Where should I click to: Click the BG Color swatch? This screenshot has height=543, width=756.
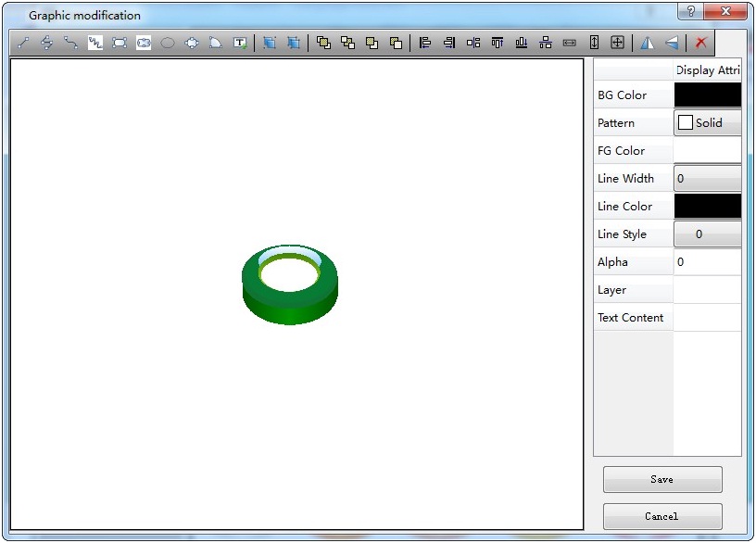tap(707, 95)
